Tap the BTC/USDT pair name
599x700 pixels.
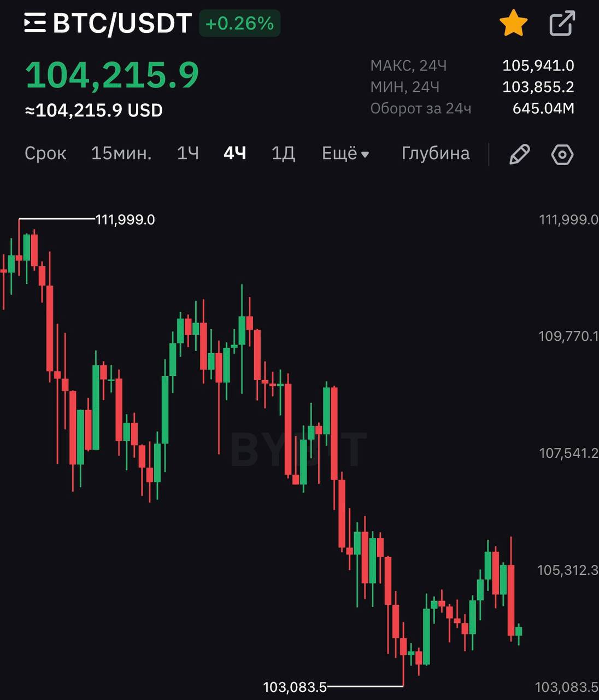(x=122, y=24)
